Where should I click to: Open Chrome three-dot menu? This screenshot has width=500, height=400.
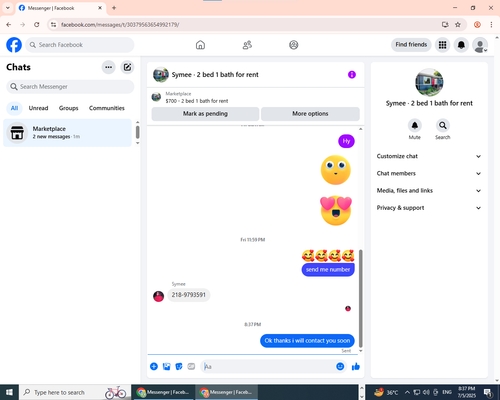point(491,24)
